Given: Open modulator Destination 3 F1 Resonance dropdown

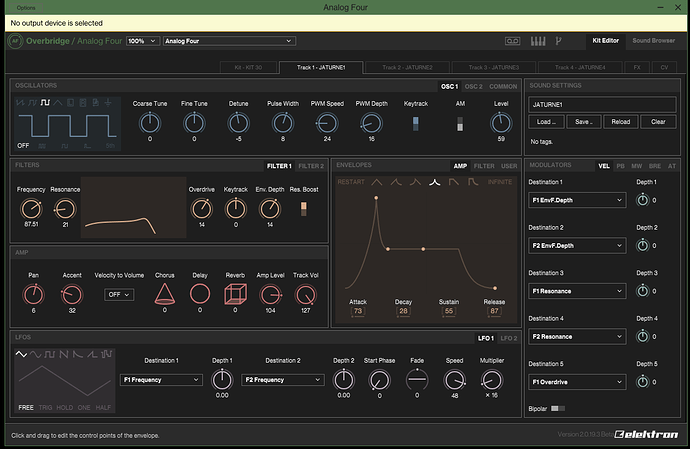Looking at the screenshot, I should click(x=577, y=291).
